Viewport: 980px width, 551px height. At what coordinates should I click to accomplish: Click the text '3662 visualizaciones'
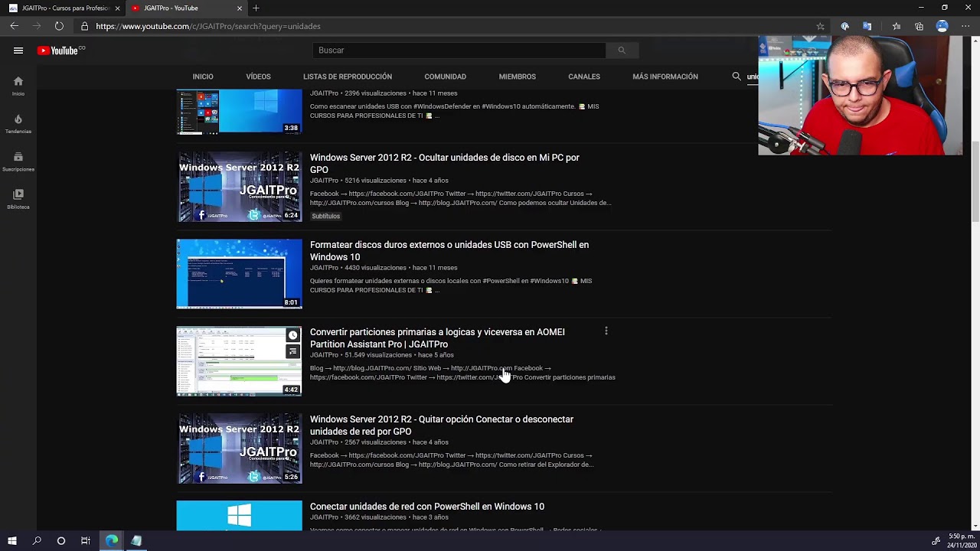pos(376,517)
